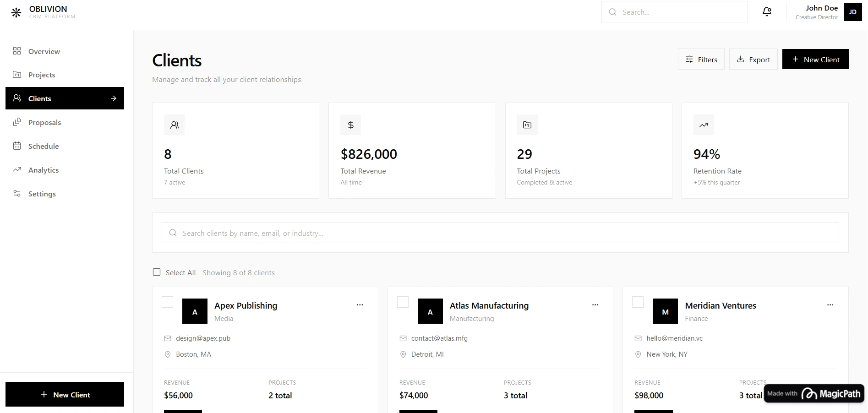The width and height of the screenshot is (868, 413).
Task: Select the Overview sidebar icon
Action: pos(17,51)
